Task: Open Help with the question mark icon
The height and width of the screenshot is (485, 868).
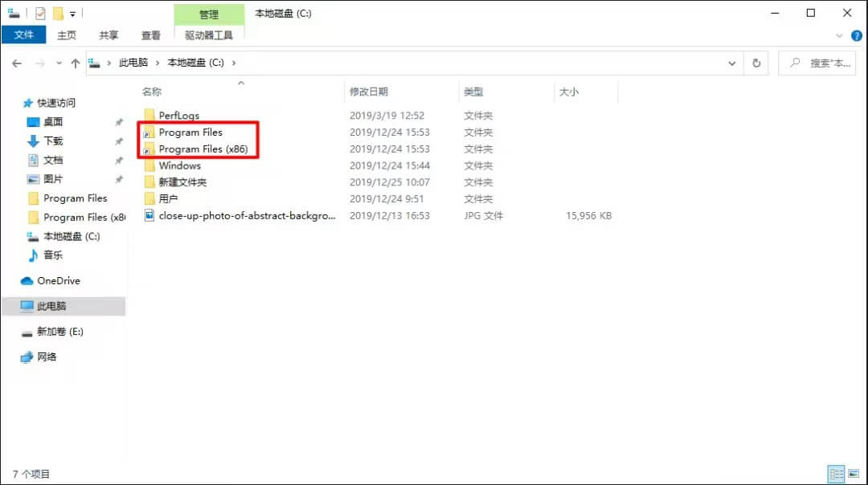Action: coord(857,35)
